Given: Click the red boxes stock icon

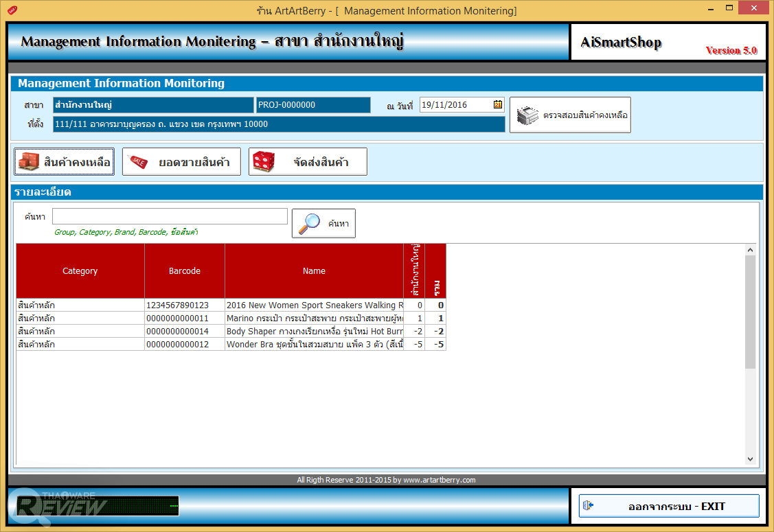Looking at the screenshot, I should pyautogui.click(x=29, y=161).
